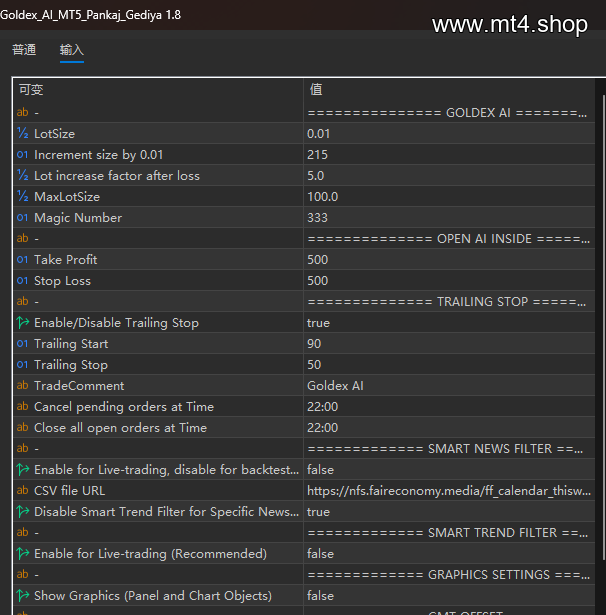
Task: Click the Goldex_AI_MT5_Pankaj_Gediya 1.8 window title
Action: point(91,15)
